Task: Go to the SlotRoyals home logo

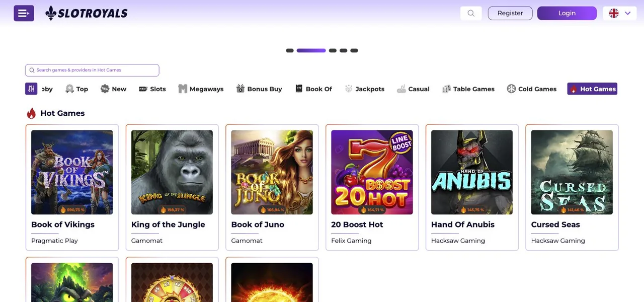Action: pyautogui.click(x=87, y=13)
